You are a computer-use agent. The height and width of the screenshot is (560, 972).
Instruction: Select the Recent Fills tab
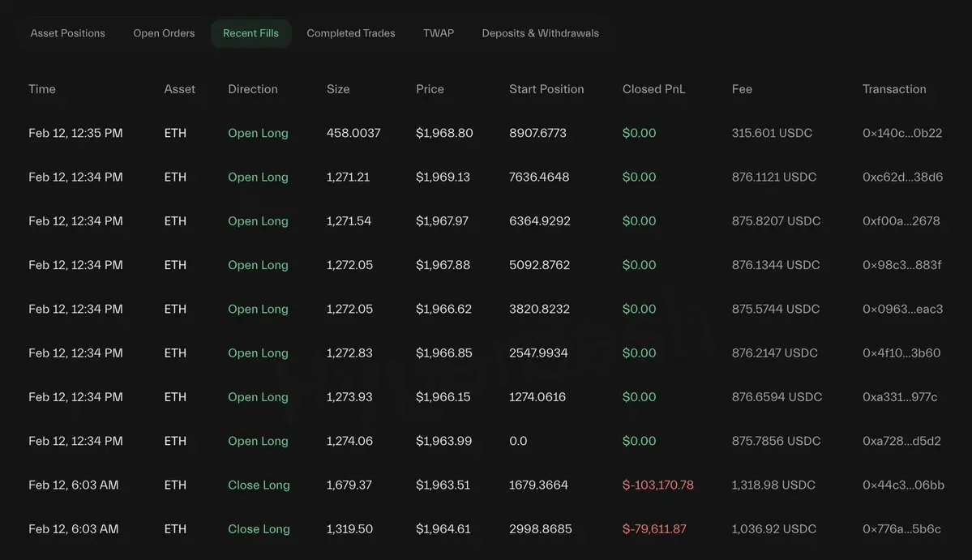coord(250,33)
